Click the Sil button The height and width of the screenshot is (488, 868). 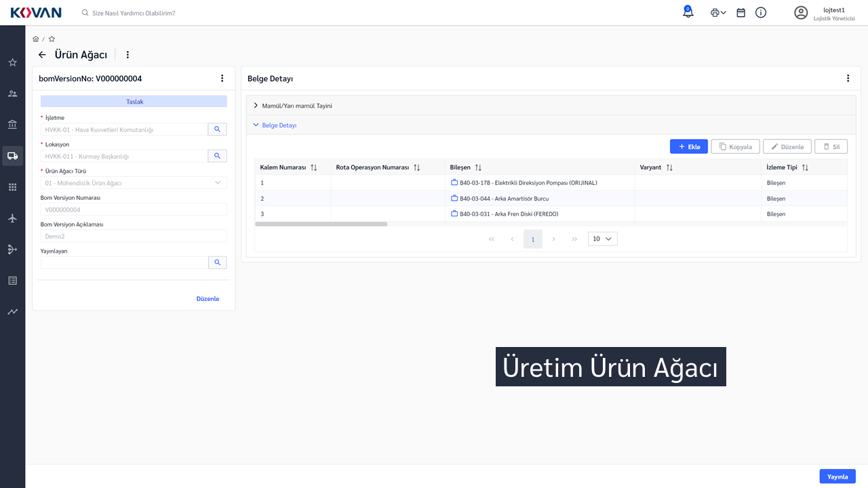831,146
